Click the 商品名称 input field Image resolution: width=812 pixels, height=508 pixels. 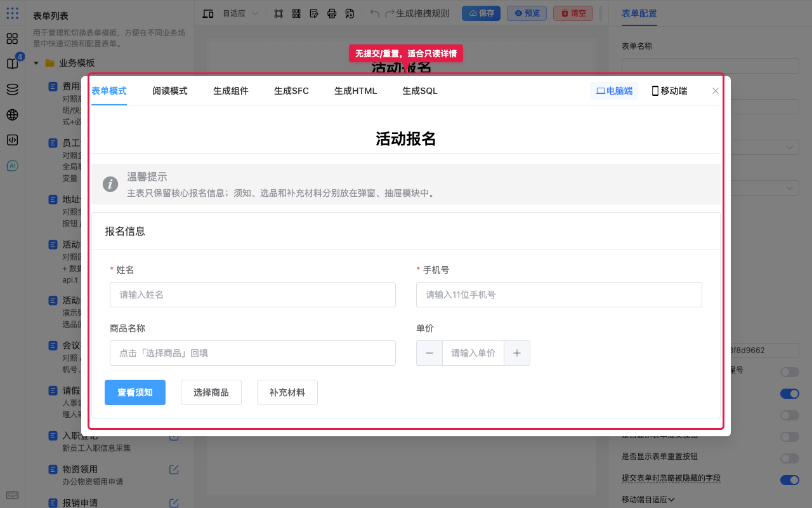252,353
